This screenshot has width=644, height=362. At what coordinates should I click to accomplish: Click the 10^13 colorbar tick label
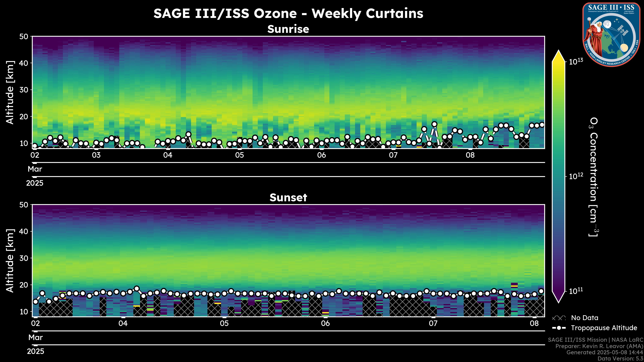pyautogui.click(x=576, y=62)
